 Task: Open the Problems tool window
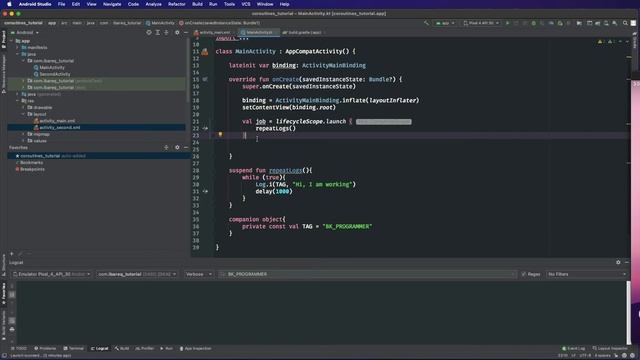[45, 349]
